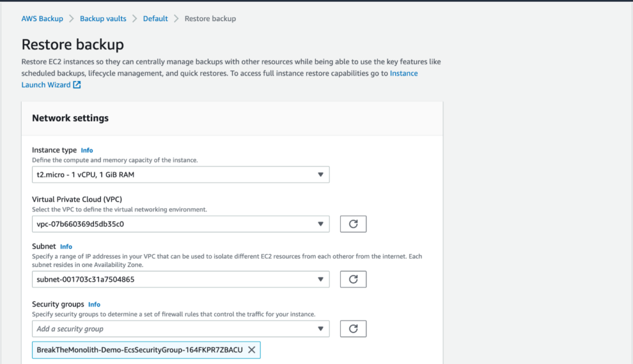633x364 pixels.
Task: Open the Default vault breadcrumb
Action: click(155, 19)
